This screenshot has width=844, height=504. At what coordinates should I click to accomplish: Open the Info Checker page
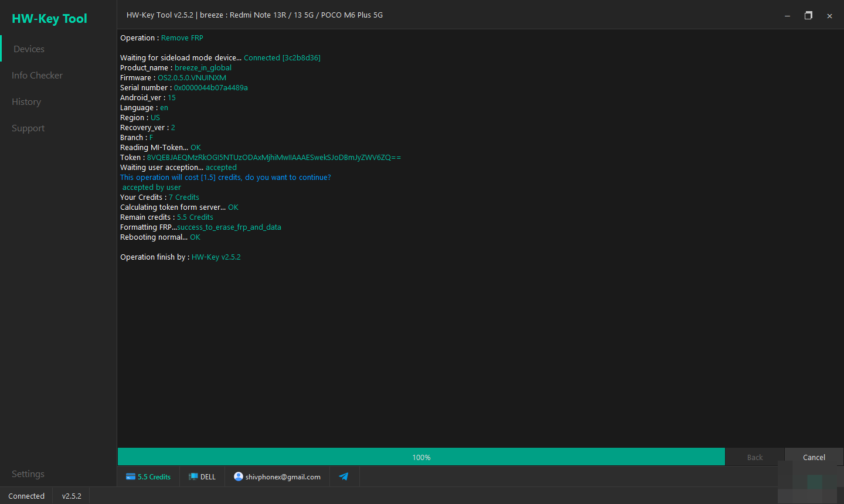(37, 75)
